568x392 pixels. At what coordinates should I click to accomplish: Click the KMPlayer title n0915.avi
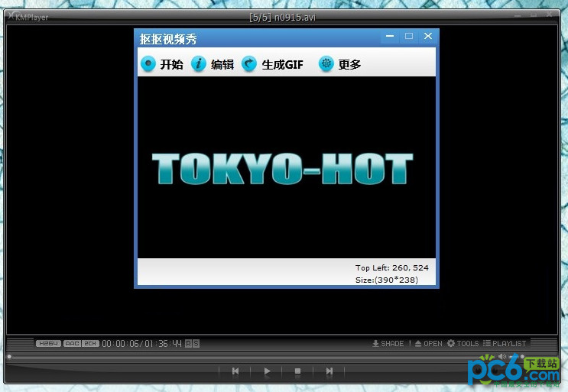pyautogui.click(x=283, y=17)
